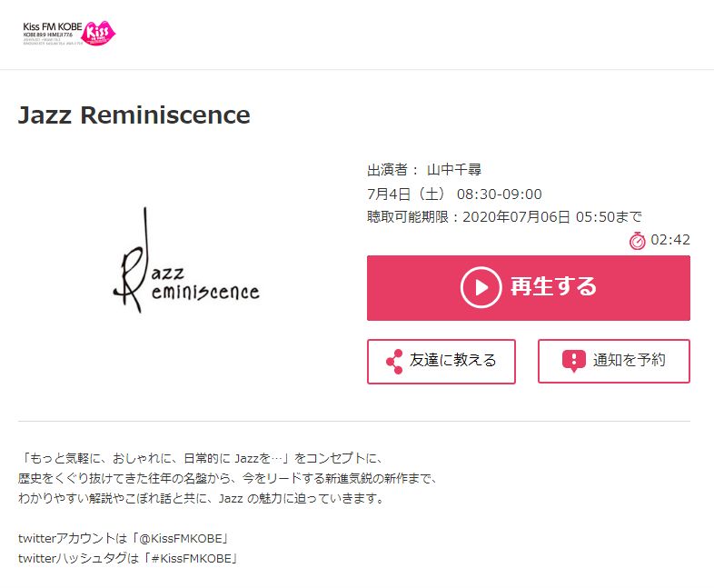The height and width of the screenshot is (588, 714).
Task: Click the circular play icon
Action: [x=481, y=287]
